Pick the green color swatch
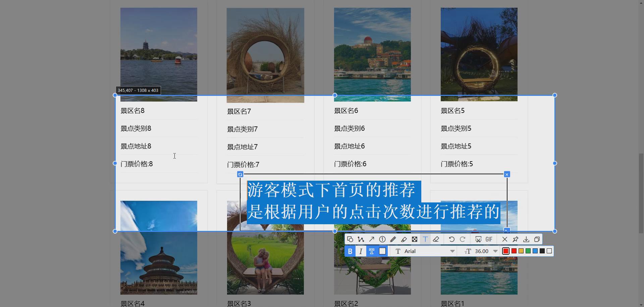The image size is (644, 307). pyautogui.click(x=528, y=251)
